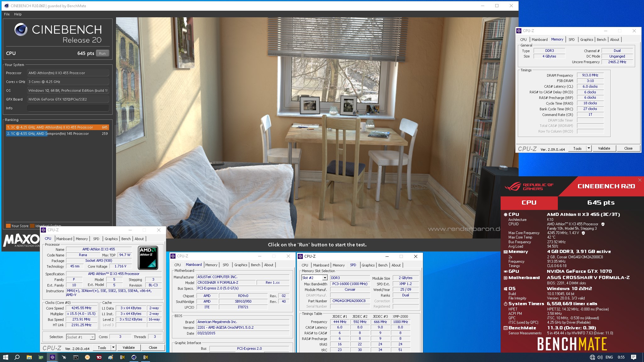This screenshot has width=644, height=362.
Task: Switch to SPD tab in CPU-Z Memory window
Action: coord(572,40)
